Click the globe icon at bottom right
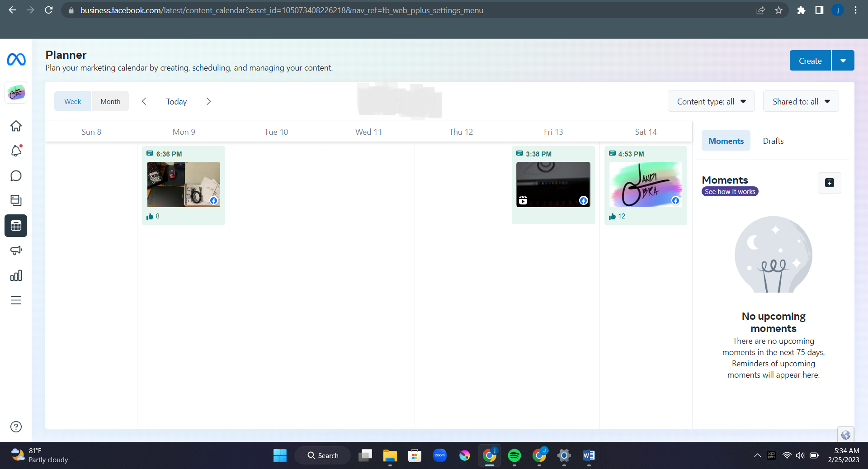 (846, 435)
